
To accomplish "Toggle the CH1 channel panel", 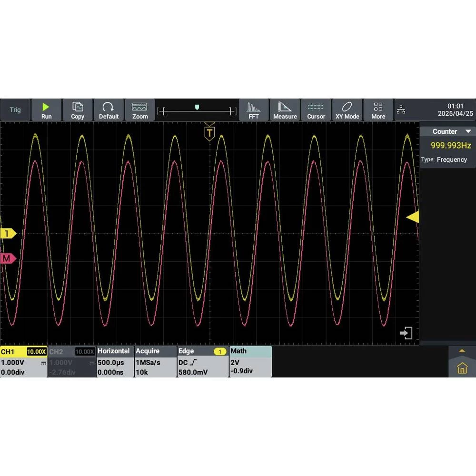I will point(23,362).
